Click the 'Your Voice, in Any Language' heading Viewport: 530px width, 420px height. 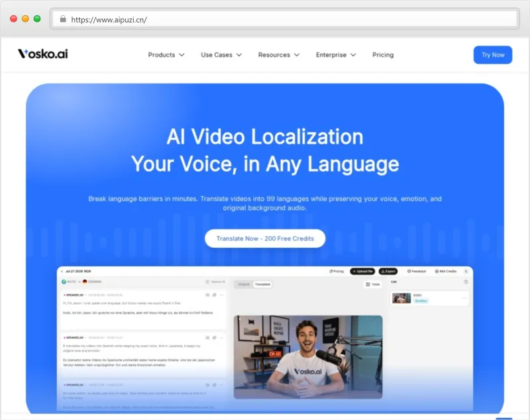(x=265, y=164)
